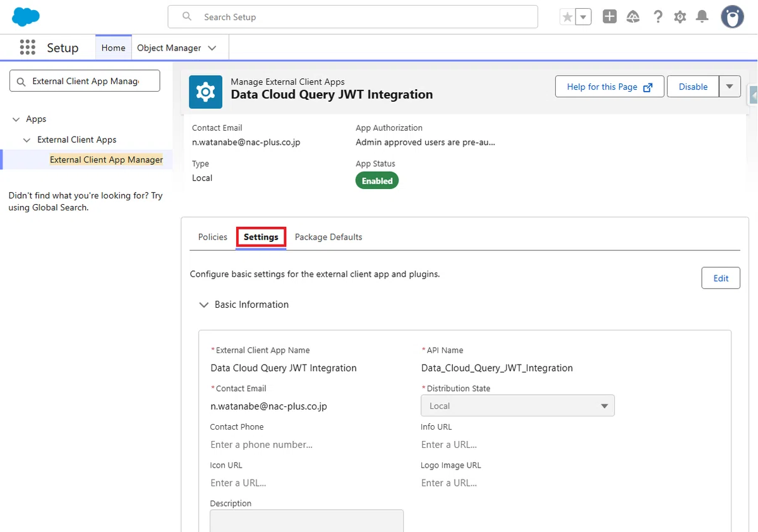This screenshot has width=758, height=532.
Task: Collapse the External Client Apps node
Action: pos(27,140)
